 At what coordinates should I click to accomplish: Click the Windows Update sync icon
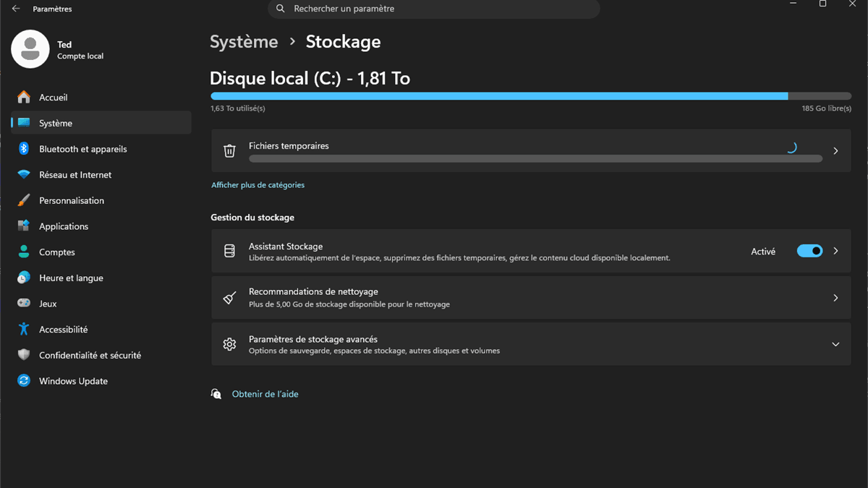click(24, 381)
